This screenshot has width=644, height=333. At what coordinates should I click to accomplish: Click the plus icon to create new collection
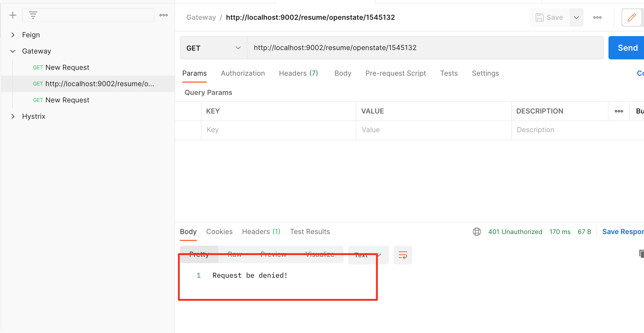pos(13,15)
